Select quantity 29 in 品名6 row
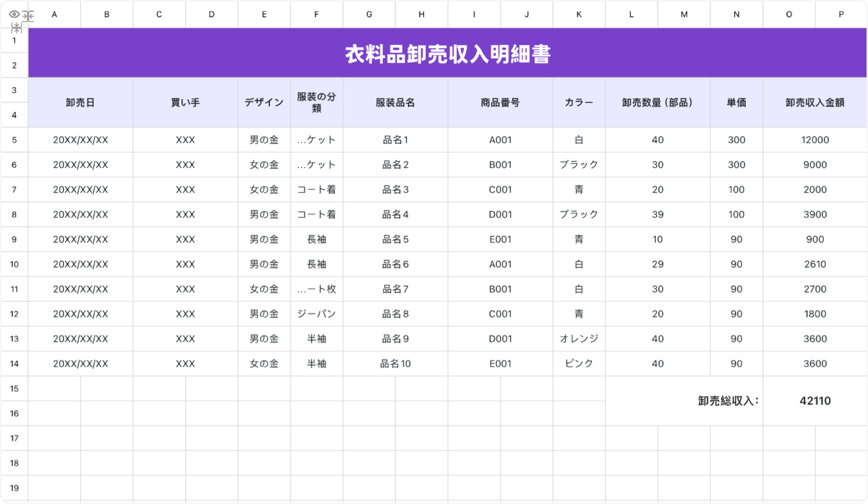This screenshot has width=868, height=504. [x=658, y=264]
